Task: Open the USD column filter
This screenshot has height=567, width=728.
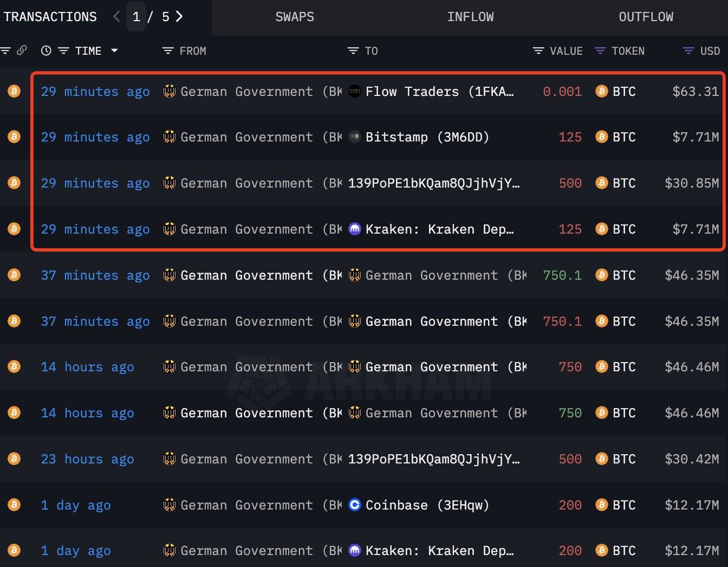Action: (x=688, y=50)
